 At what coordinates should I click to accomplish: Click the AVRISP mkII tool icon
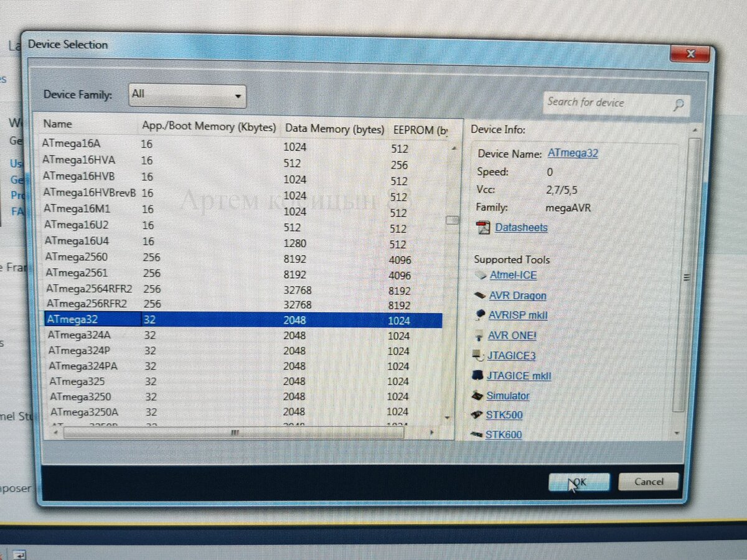pyautogui.click(x=479, y=315)
